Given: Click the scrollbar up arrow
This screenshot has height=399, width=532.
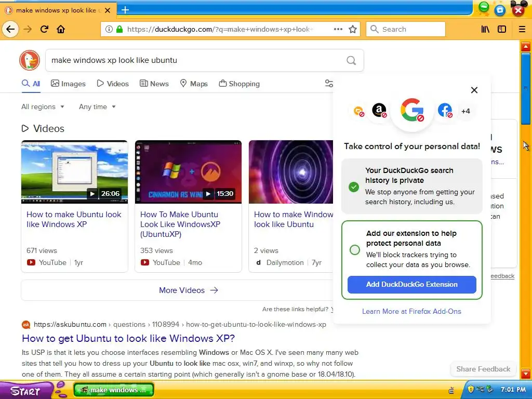Looking at the screenshot, I should click(526, 46).
